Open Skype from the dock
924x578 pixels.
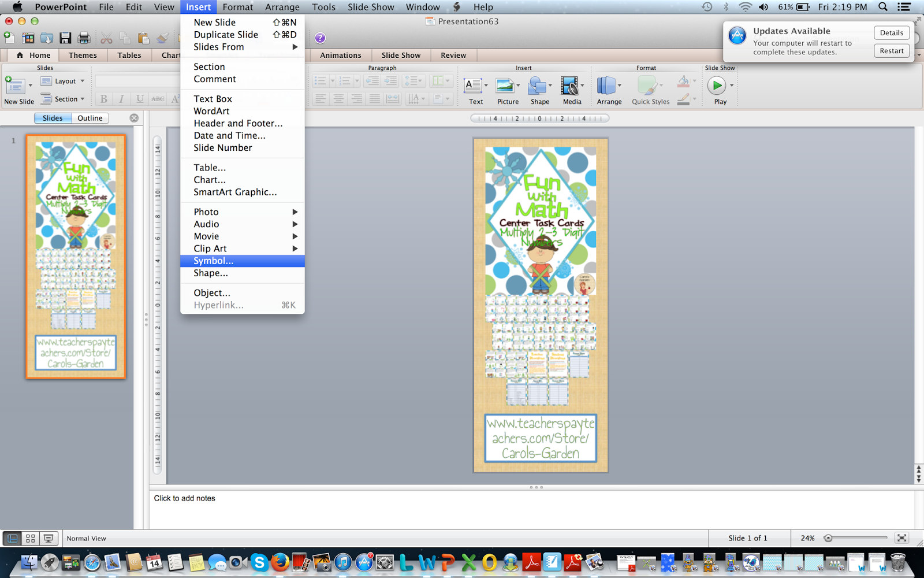[259, 562]
